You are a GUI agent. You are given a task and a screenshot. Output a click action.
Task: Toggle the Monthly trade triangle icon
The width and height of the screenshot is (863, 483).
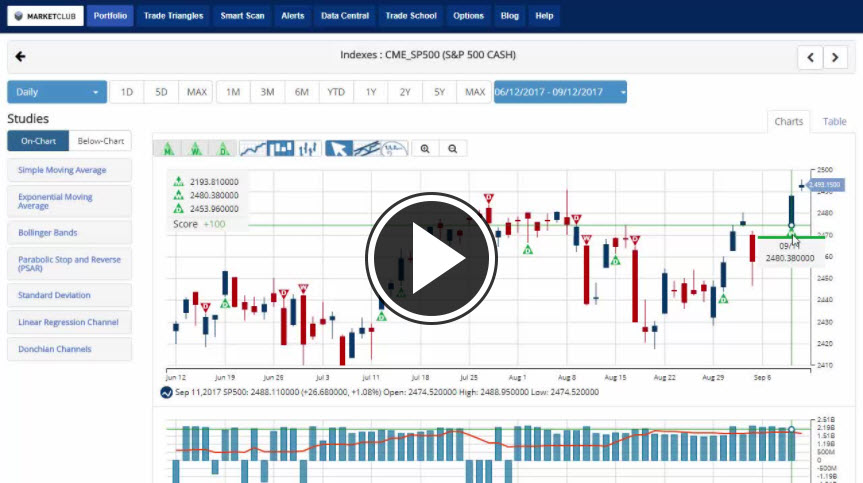pyautogui.click(x=169, y=149)
